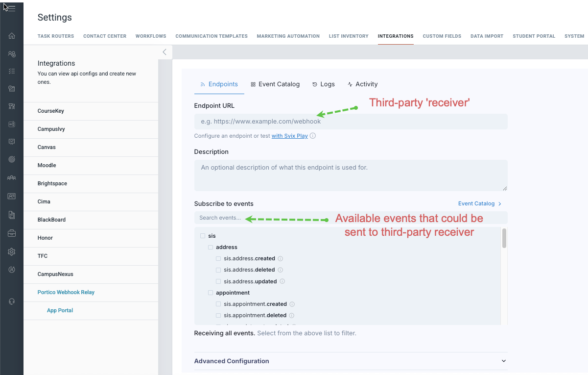Select the Integrations settings tab
Viewport: 588px width, 375px height.
click(x=396, y=36)
